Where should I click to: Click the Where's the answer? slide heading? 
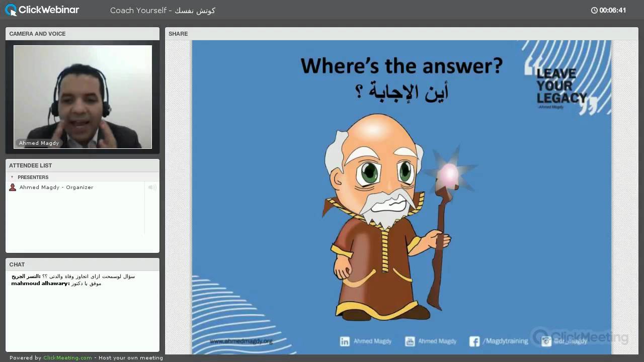401,65
